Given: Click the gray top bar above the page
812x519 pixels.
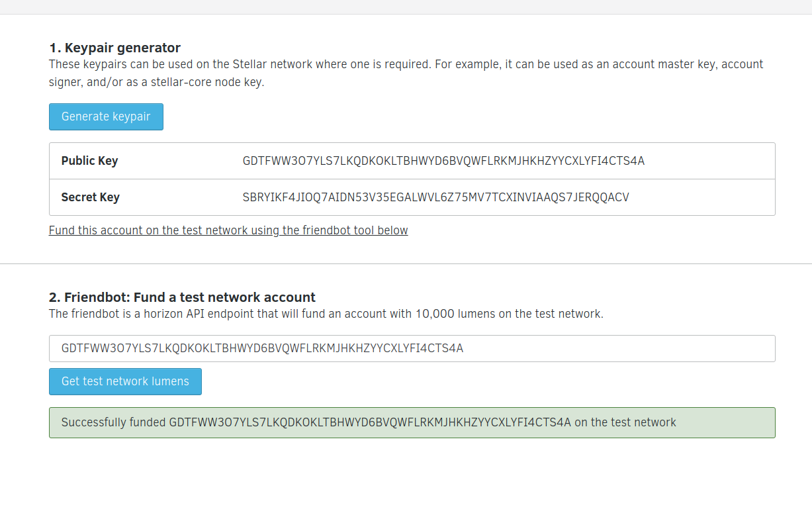Looking at the screenshot, I should click(406, 7).
